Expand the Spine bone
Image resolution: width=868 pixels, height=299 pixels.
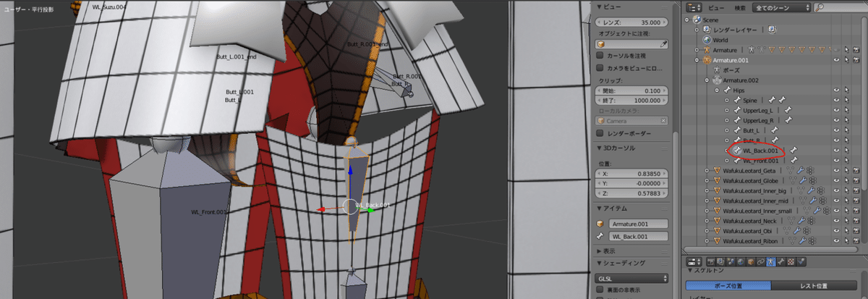pyautogui.click(x=728, y=100)
